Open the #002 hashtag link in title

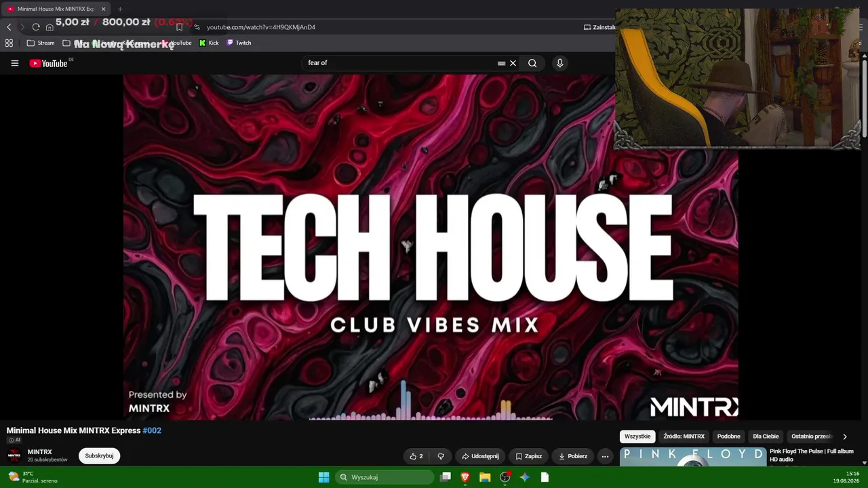tap(152, 430)
